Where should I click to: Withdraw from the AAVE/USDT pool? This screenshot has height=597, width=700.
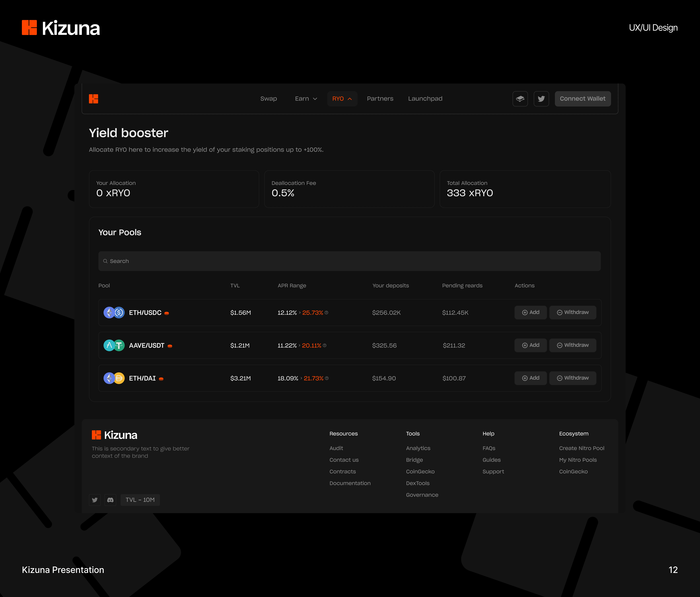click(x=573, y=345)
